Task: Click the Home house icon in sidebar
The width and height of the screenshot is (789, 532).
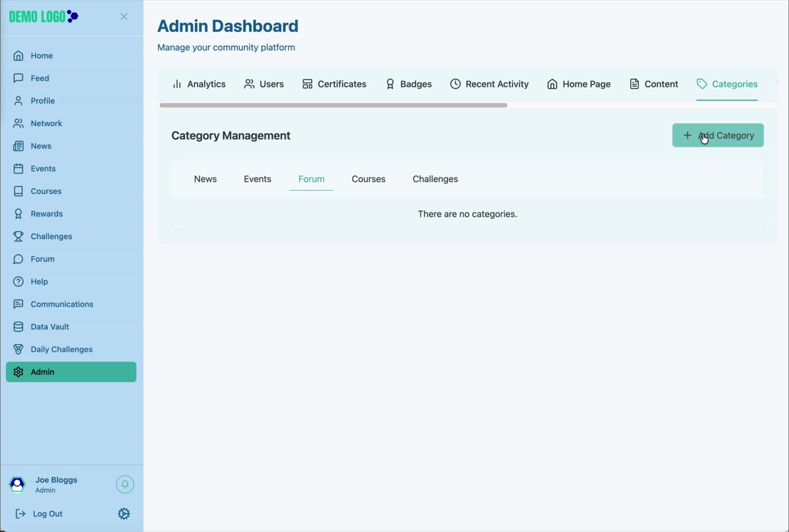Action: 19,56
